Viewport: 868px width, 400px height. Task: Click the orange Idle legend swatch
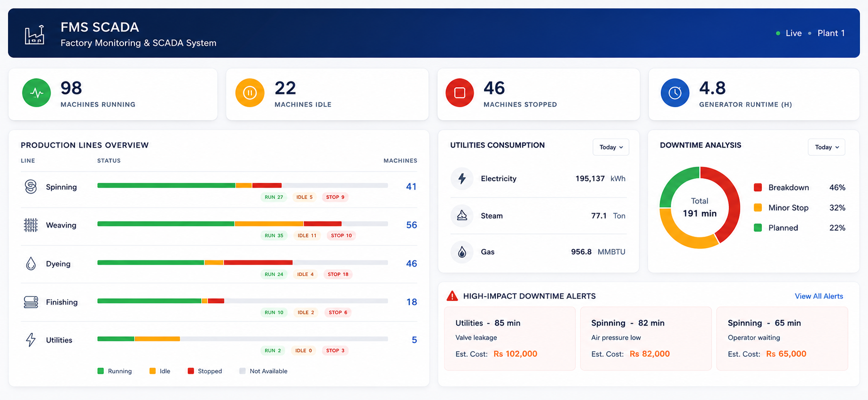(x=152, y=371)
